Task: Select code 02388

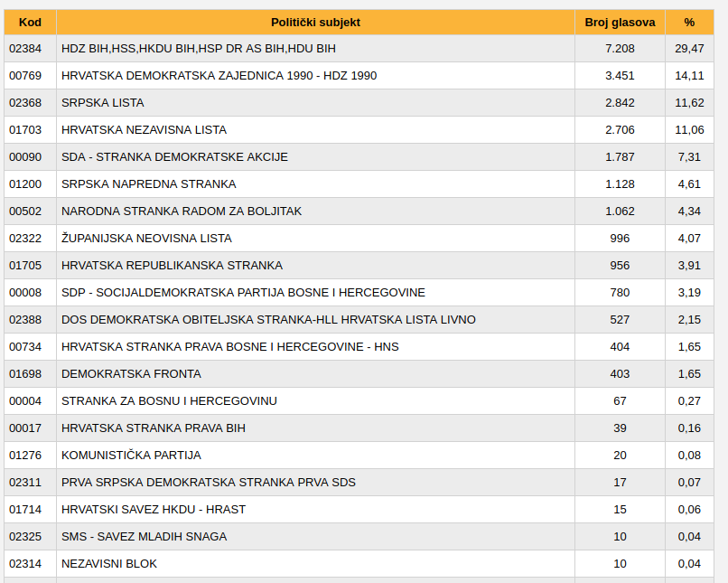Action: (x=25, y=320)
